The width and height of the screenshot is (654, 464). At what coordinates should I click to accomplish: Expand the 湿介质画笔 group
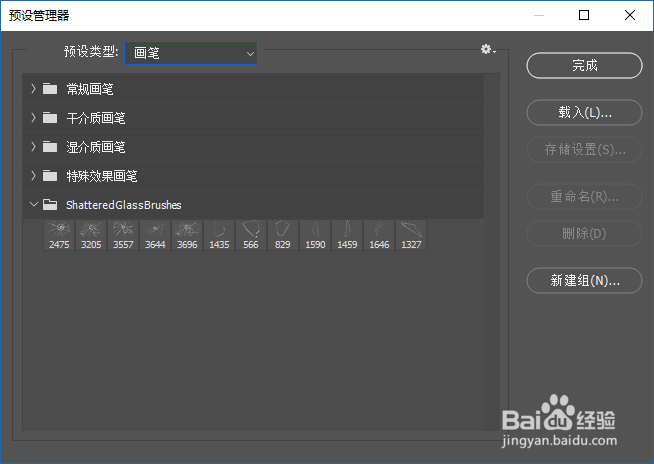(x=33, y=146)
